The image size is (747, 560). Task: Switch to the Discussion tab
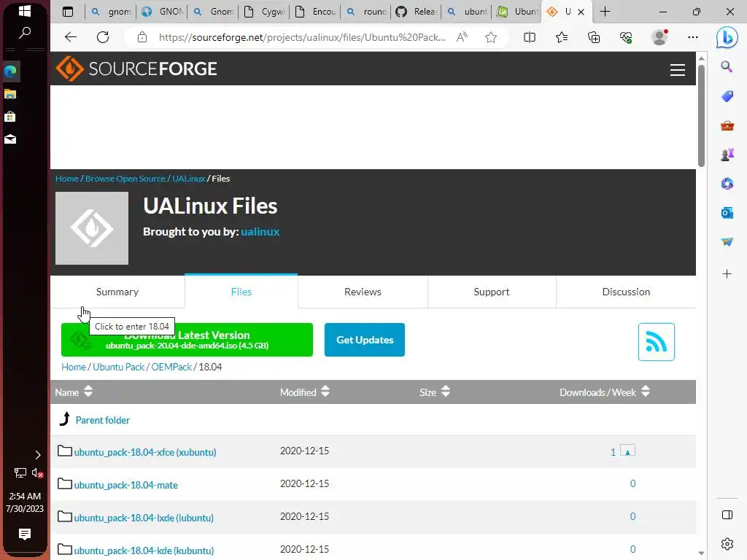pos(626,292)
